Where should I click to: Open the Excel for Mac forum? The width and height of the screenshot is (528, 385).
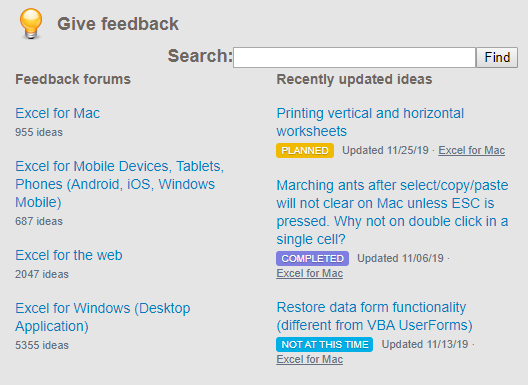pyautogui.click(x=58, y=113)
